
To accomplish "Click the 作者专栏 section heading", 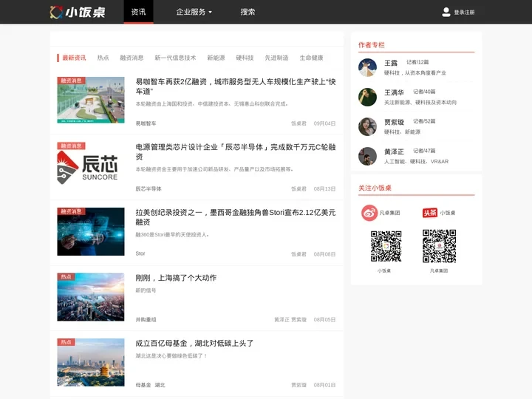I will point(372,45).
